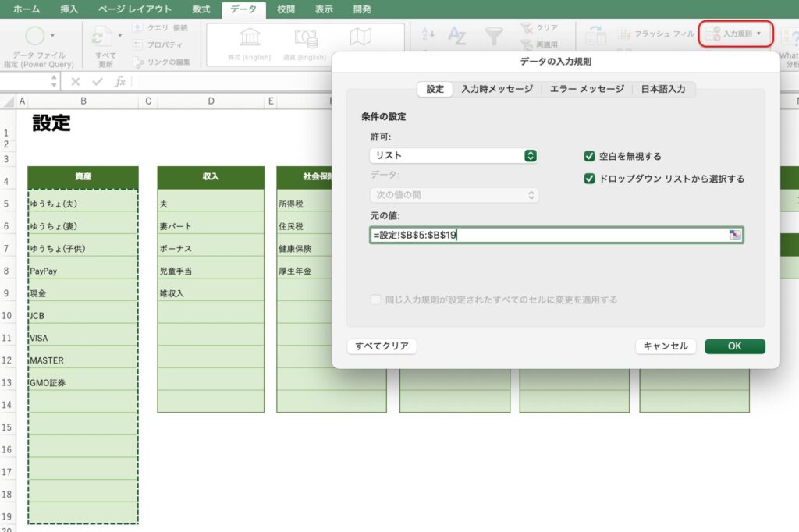Click the Currency (English) data type icon
This screenshot has height=532, width=799.
click(x=305, y=39)
